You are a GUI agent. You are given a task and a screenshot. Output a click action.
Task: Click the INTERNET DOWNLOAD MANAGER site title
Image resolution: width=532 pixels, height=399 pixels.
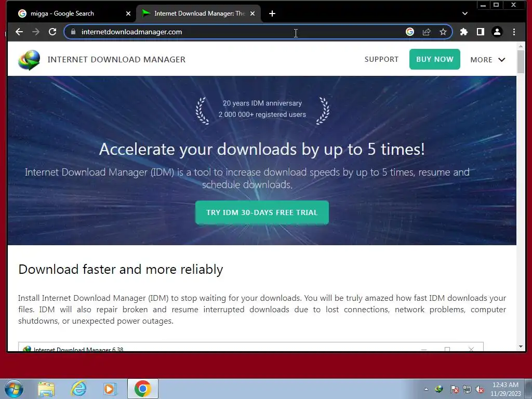click(116, 59)
